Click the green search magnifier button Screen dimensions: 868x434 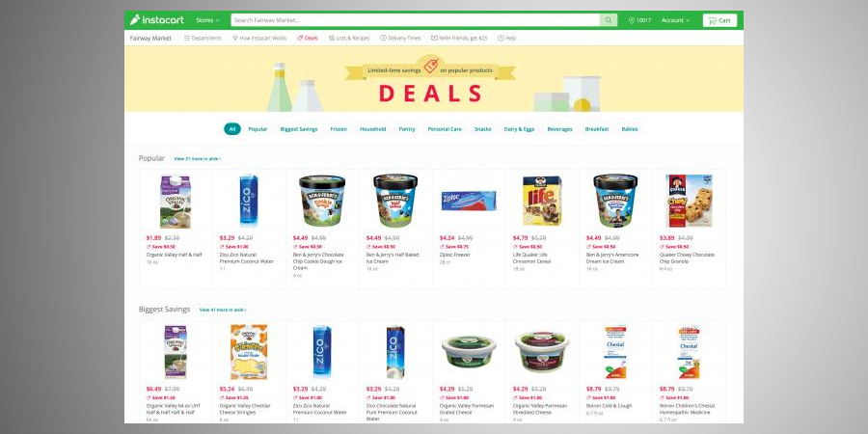coord(608,20)
